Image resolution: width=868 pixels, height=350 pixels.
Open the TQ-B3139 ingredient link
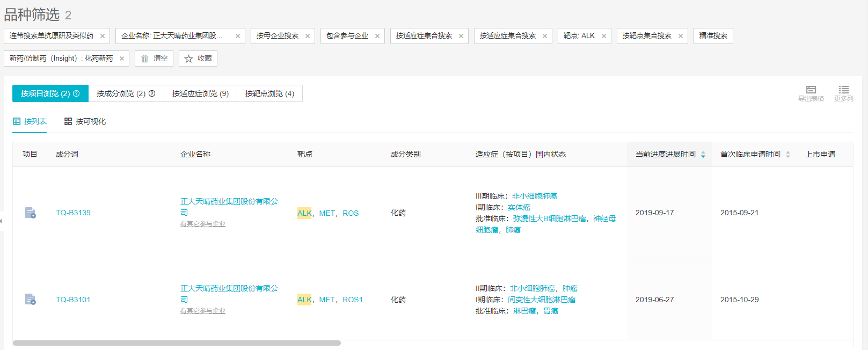[73, 213]
